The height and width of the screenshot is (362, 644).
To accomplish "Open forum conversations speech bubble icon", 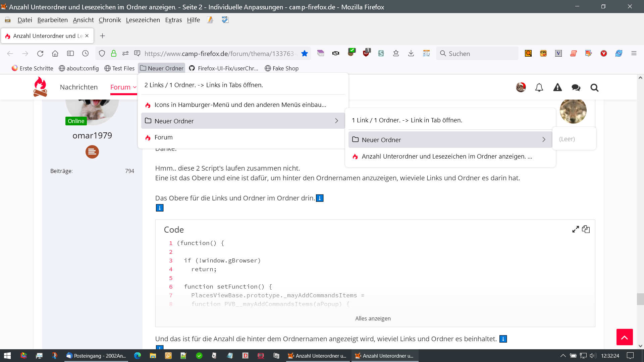I will [576, 88].
